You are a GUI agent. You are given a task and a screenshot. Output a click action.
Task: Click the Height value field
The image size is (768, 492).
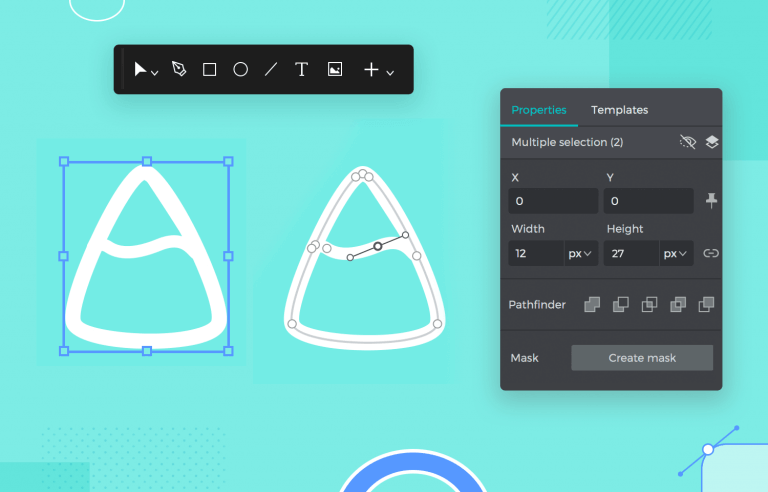631,253
